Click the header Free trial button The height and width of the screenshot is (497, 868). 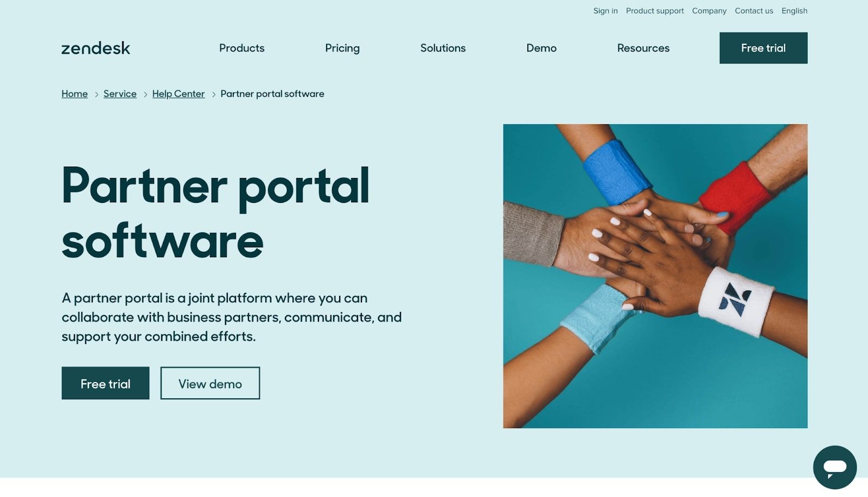(763, 48)
